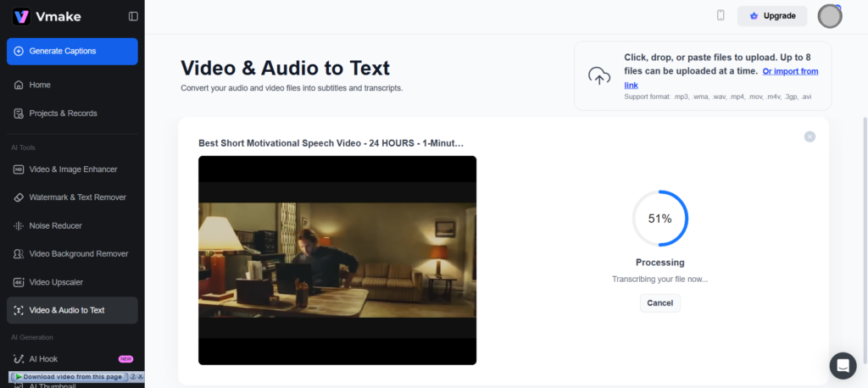Select the Video & Image Enhancer icon
Viewport: 868px width, 388px height.
[x=19, y=169]
